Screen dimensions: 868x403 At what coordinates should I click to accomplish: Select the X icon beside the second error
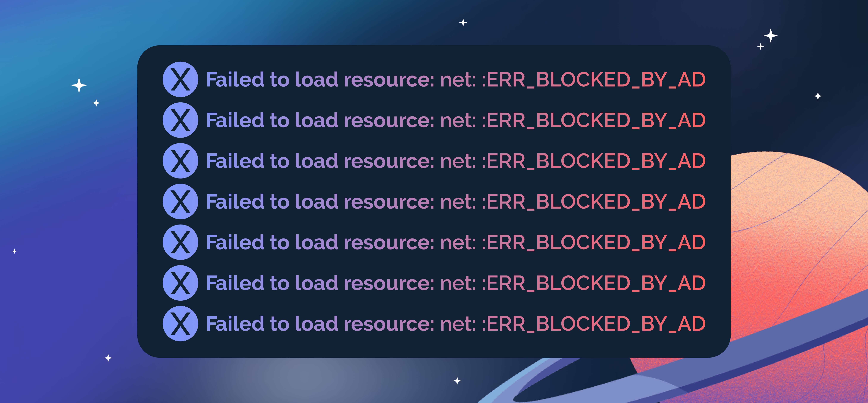coord(180,120)
